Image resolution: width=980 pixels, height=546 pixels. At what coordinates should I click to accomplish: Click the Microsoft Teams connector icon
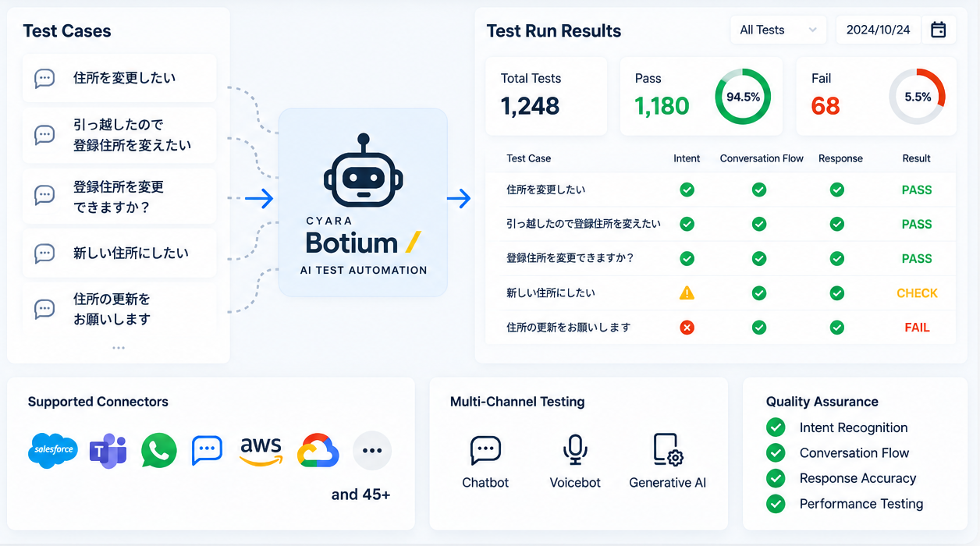[x=108, y=450]
